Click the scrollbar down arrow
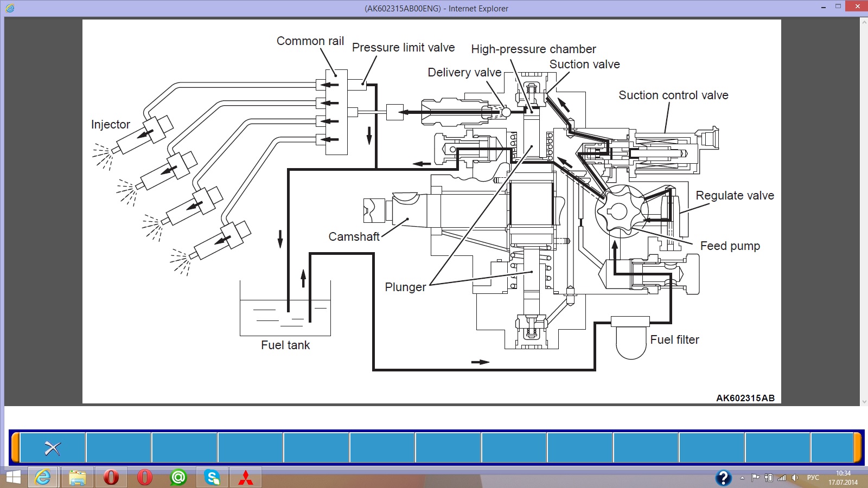 (x=864, y=402)
